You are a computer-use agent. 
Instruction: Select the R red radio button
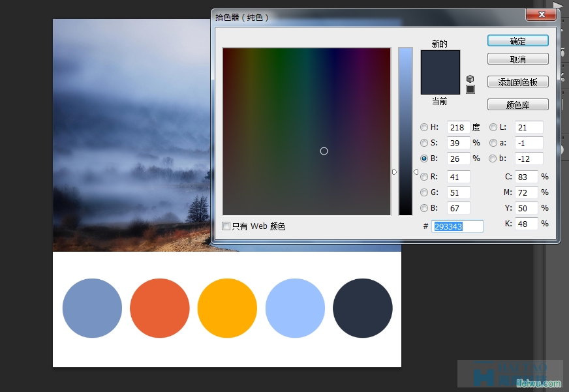tap(424, 177)
